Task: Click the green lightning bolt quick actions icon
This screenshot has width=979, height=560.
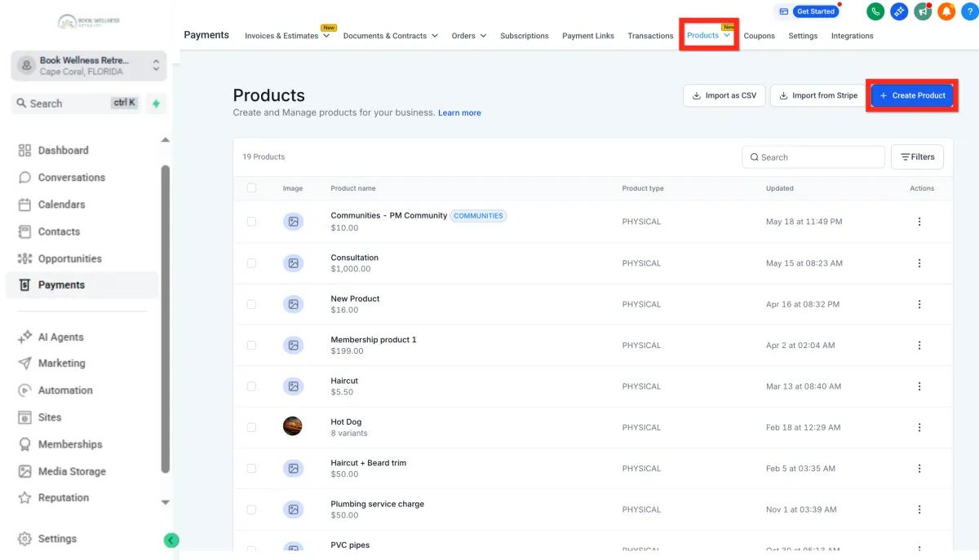Action: 156,104
